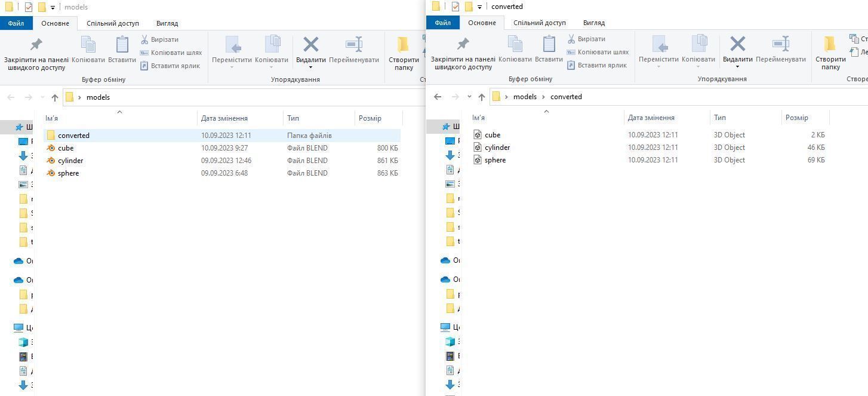Open recent locations dropdown in converted window
Viewport: 868px width, 396px height.
[x=469, y=97]
